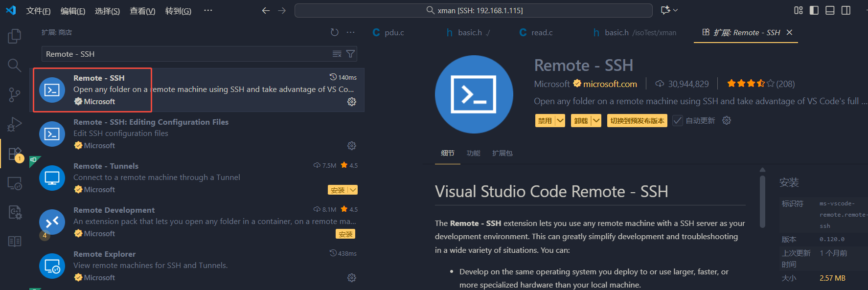Install the Remote Development extension pack
Screen dimensions: 868x290
pos(345,234)
